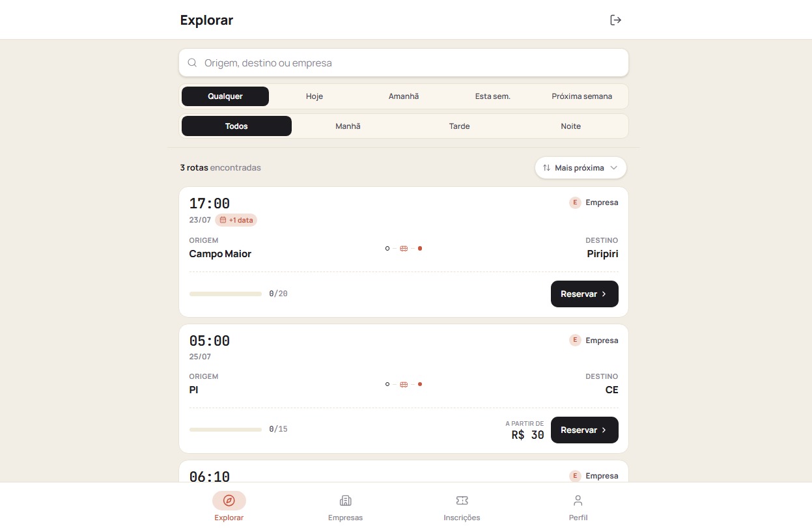Select the Hoje date filter
The height and width of the screenshot is (528, 812).
[x=315, y=96]
